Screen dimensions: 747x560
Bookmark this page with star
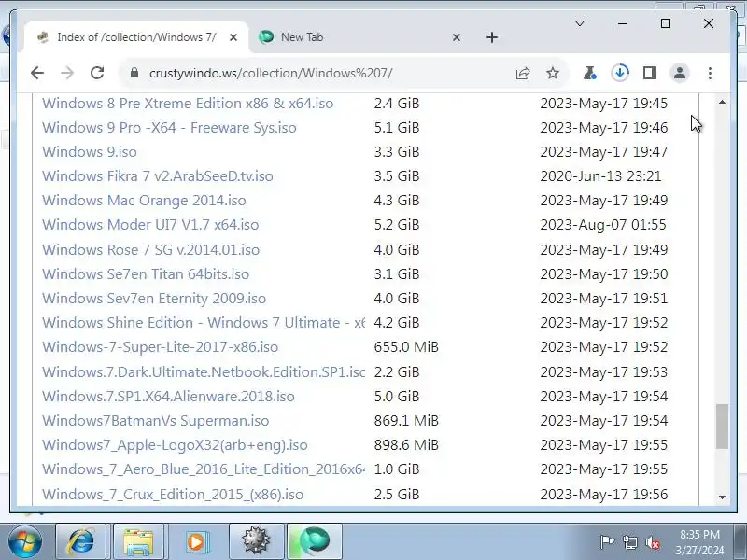[553, 73]
